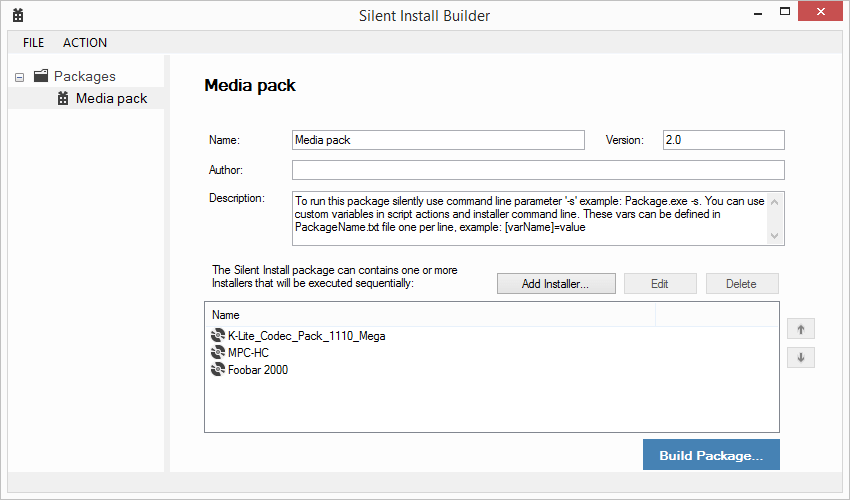The image size is (850, 500).
Task: Click the empty Author field
Action: click(537, 170)
